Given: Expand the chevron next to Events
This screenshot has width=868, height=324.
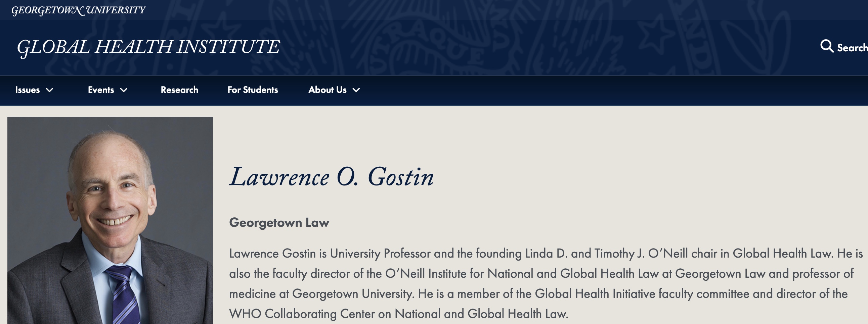Looking at the screenshot, I should click(x=124, y=90).
